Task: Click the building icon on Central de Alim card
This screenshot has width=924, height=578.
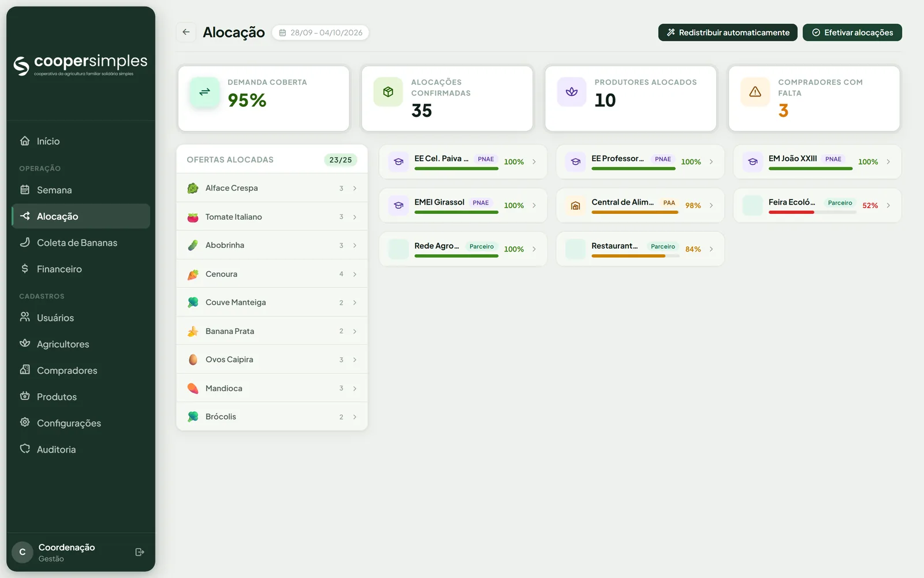Action: (575, 206)
